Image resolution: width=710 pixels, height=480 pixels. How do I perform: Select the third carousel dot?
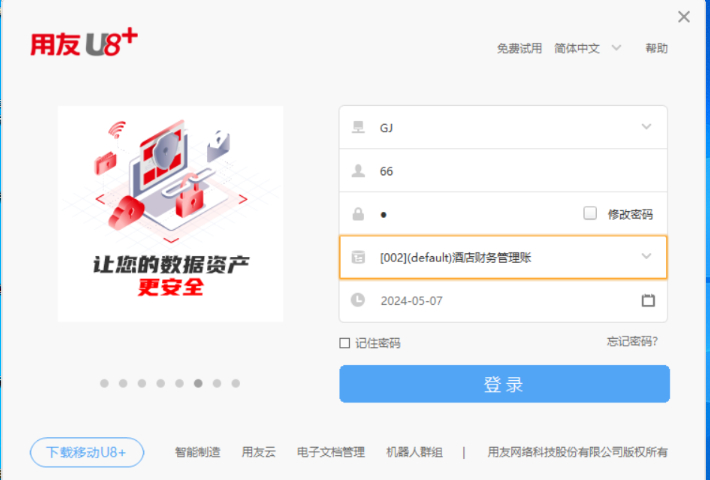(x=142, y=384)
